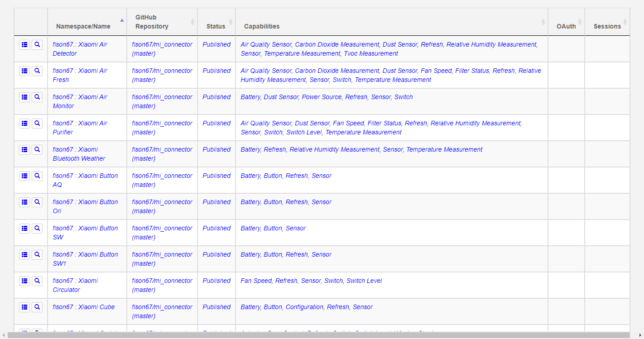Click search icon for Xiaomi Circulator
Image resolution: width=644 pixels, height=339 pixels.
37,281
